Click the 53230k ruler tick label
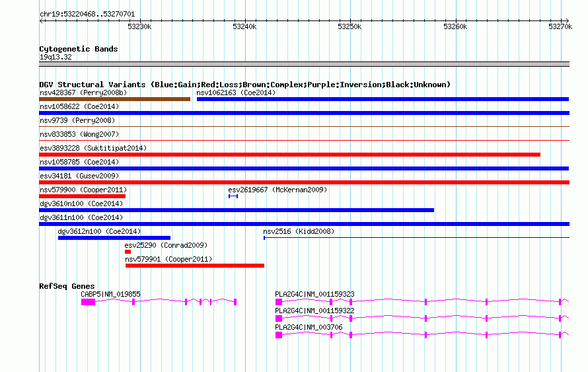588x372 pixels. (x=139, y=26)
